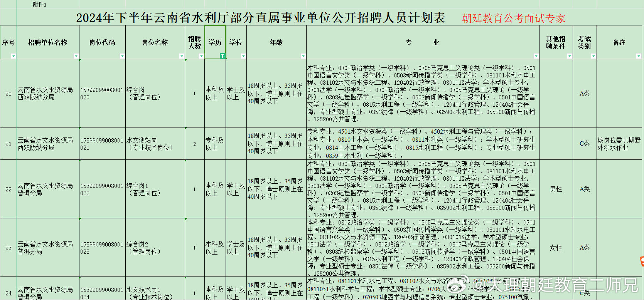Select the 年龄 header cell

click(x=276, y=42)
